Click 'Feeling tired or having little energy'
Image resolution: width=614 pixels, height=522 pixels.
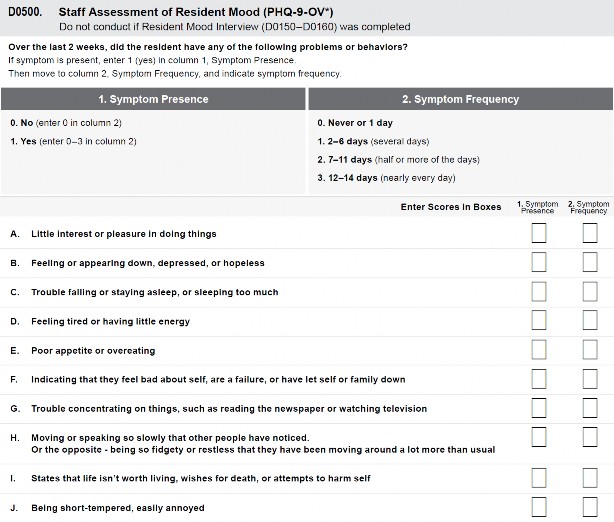110,322
